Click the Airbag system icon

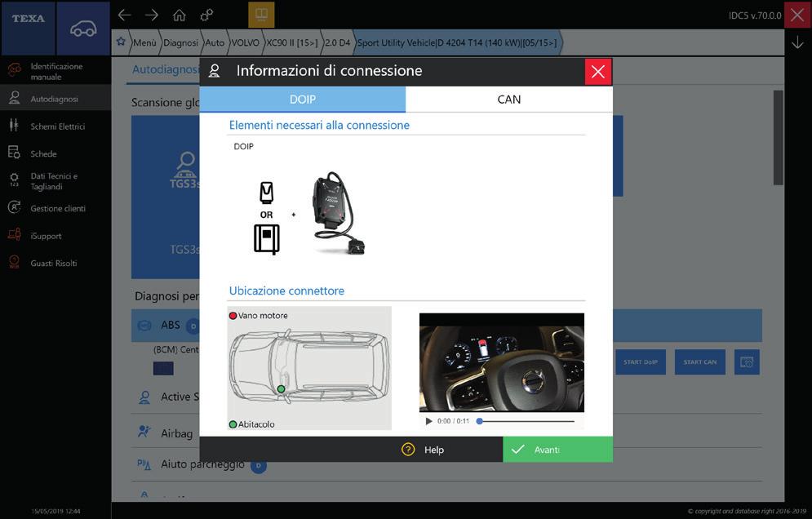(144, 432)
